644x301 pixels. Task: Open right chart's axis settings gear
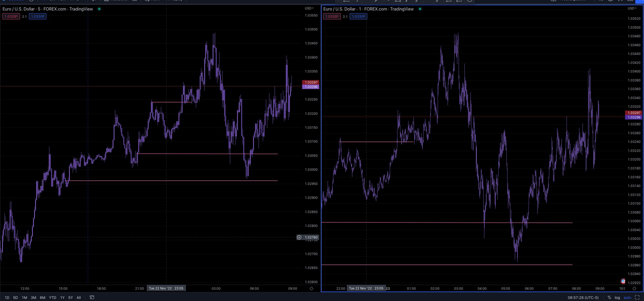pyautogui.click(x=634, y=288)
